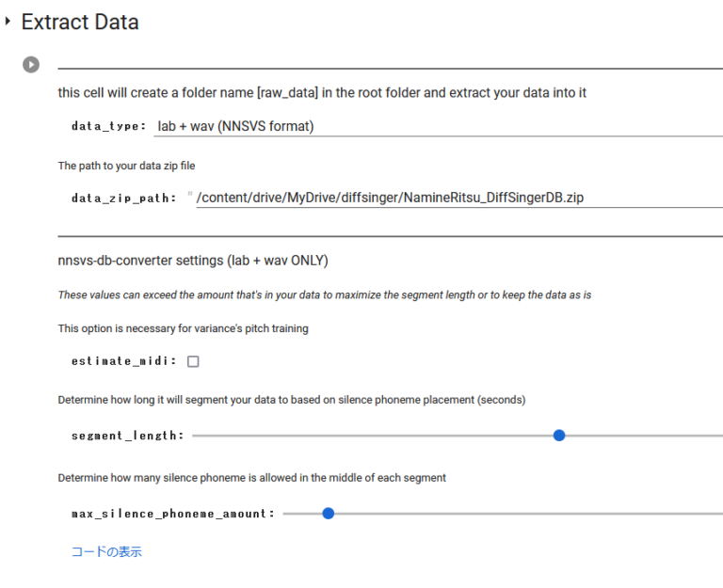Click the variance's pitch training note
The height and width of the screenshot is (588, 723).
pyautogui.click(x=183, y=328)
